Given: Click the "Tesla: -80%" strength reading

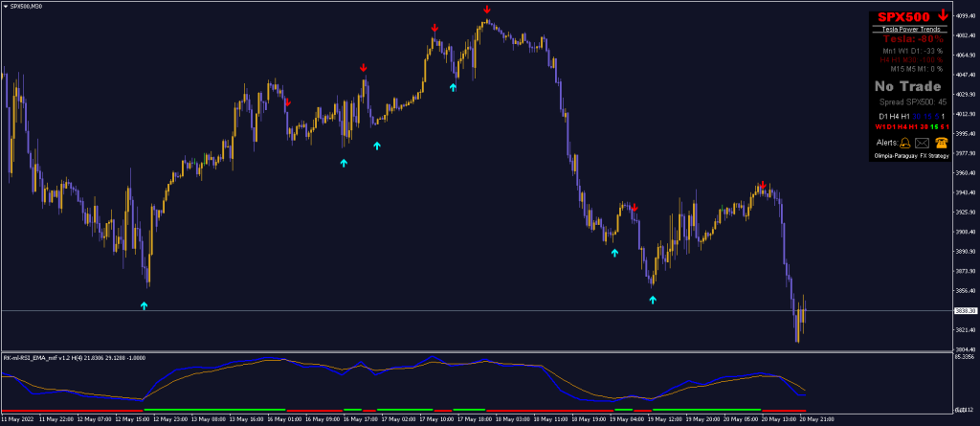Looking at the screenshot, I should tap(912, 39).
